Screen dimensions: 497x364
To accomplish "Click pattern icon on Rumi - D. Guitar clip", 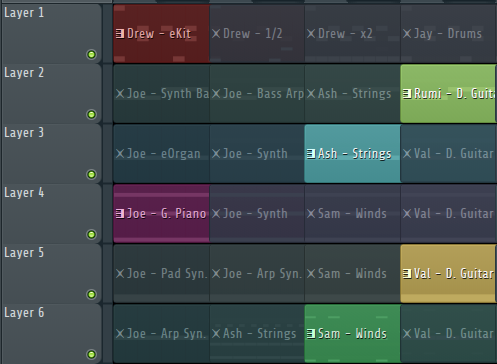I will point(407,94).
